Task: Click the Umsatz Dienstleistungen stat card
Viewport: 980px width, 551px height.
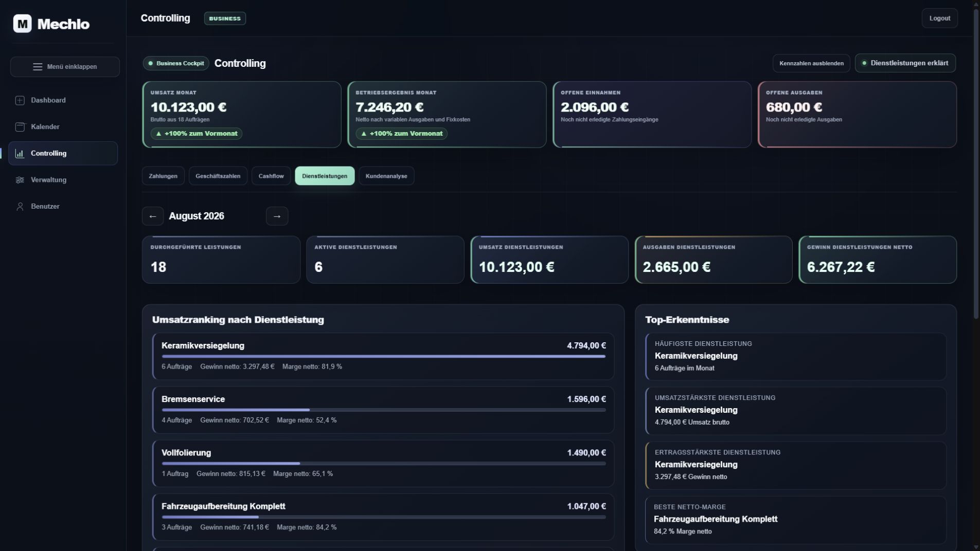Action: click(549, 260)
